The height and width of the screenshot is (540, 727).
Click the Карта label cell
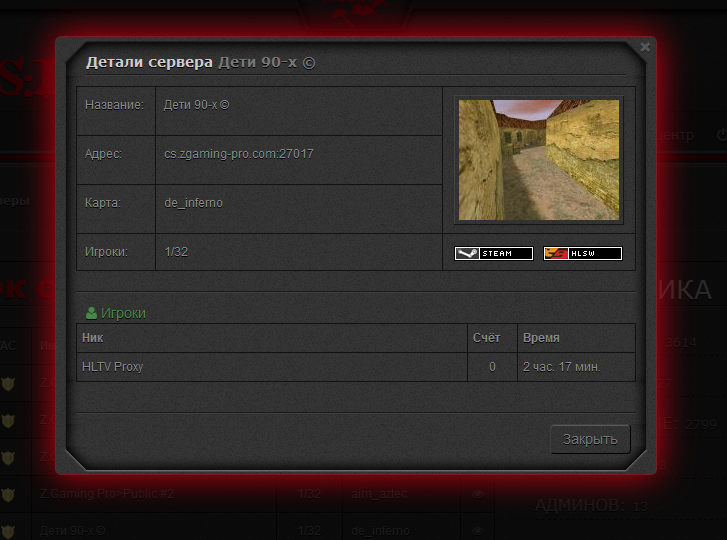[x=116, y=209]
